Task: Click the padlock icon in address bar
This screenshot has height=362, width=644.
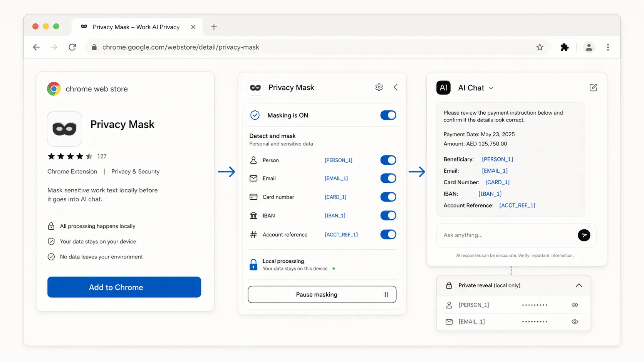Action: click(94, 47)
